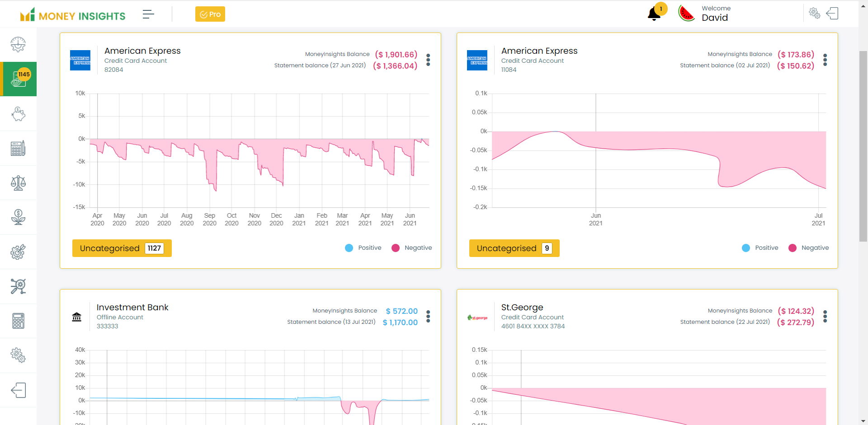The width and height of the screenshot is (868, 425).
Task: Click the calculator with pencil budget icon
Action: [x=18, y=148]
